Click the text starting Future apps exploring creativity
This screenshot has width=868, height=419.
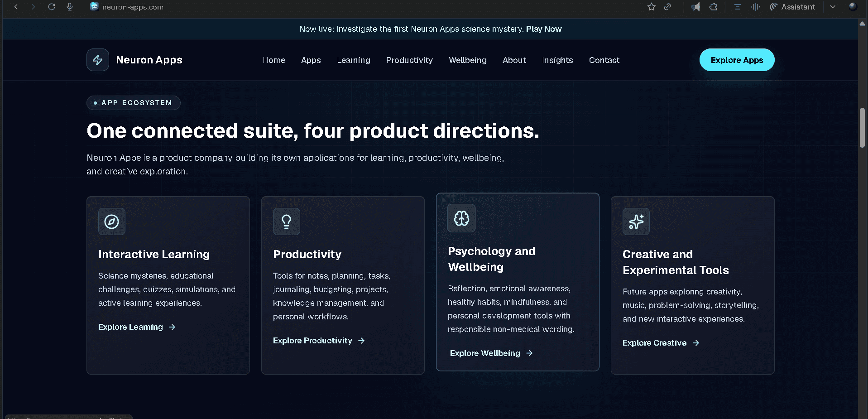691,305
